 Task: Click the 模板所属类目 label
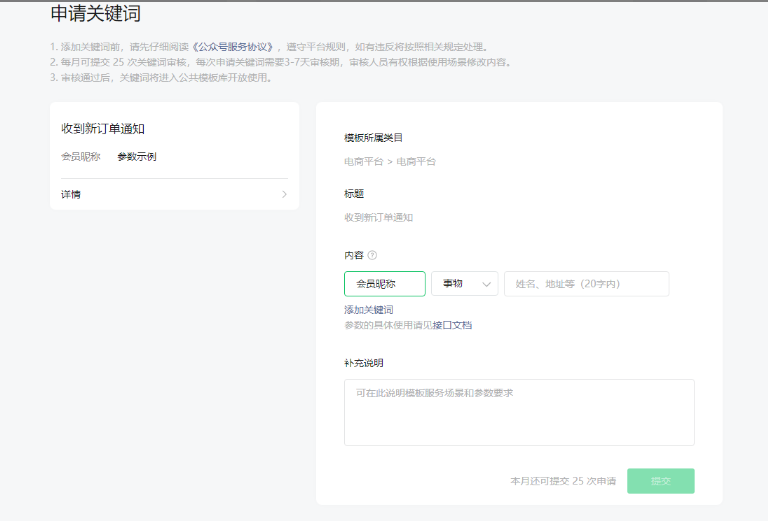pyautogui.click(x=372, y=137)
